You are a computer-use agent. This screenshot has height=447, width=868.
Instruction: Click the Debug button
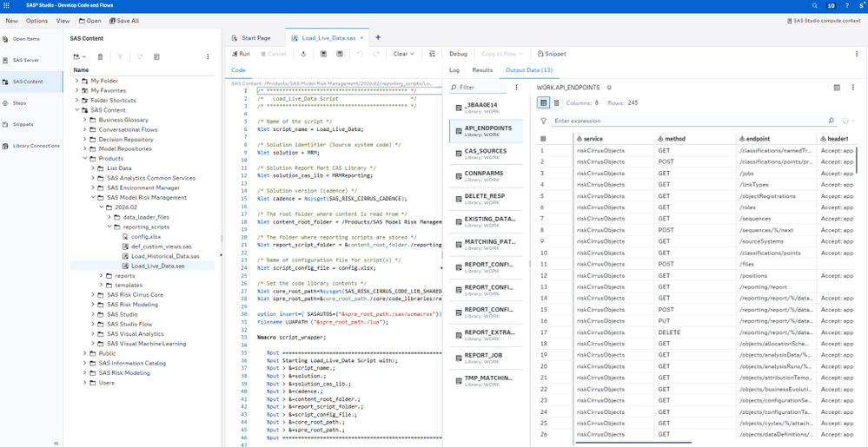pyautogui.click(x=458, y=54)
